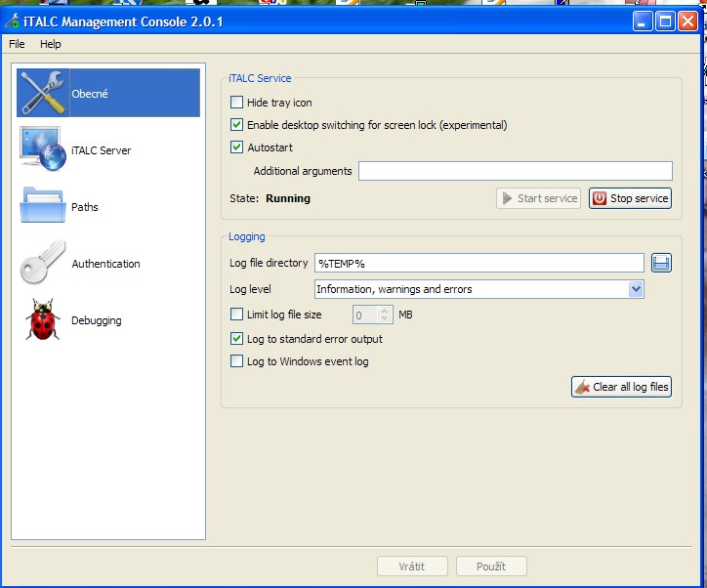Click the iTALC title bar app icon
Viewport: 707px width, 588px height.
(x=13, y=21)
